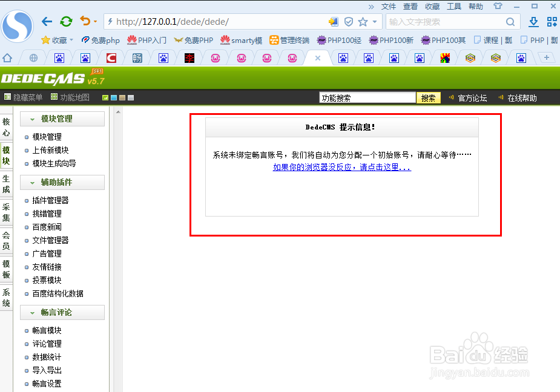
Task: Open 上传新模块 in the side menu
Action: point(50,150)
